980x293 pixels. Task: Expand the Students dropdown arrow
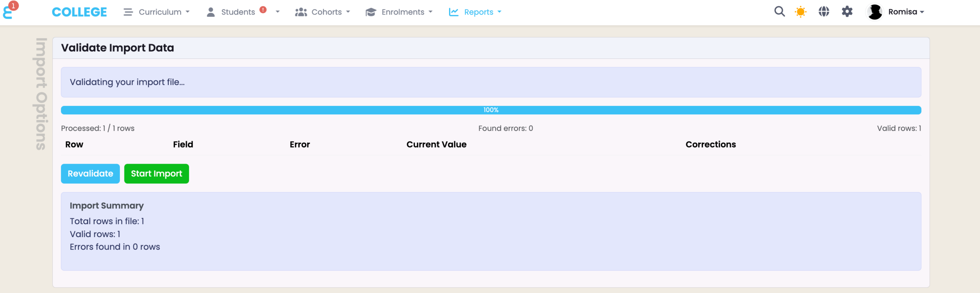point(278,12)
